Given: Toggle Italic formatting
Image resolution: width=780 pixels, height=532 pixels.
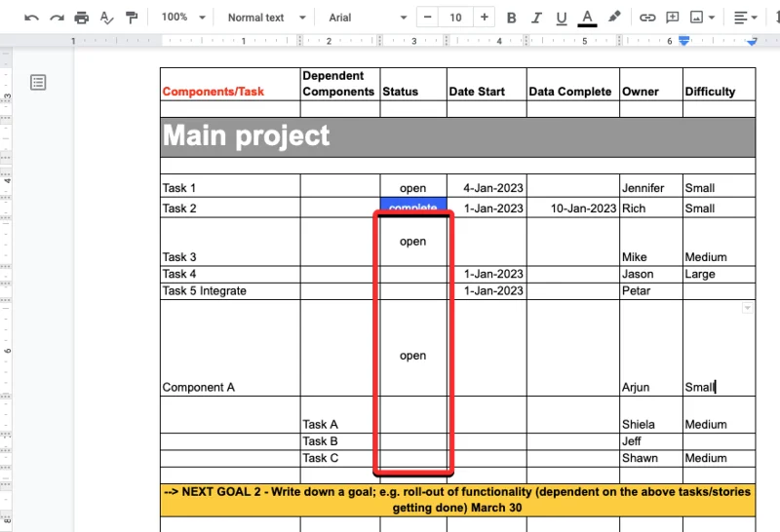Looking at the screenshot, I should [x=535, y=18].
